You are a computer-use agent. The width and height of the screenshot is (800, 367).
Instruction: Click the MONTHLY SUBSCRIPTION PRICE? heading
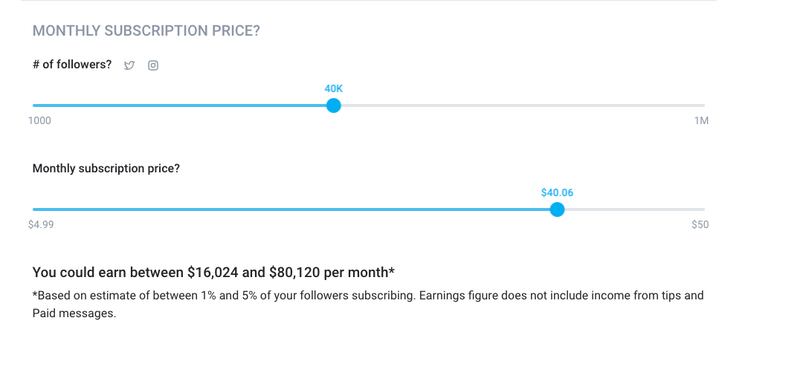146,31
